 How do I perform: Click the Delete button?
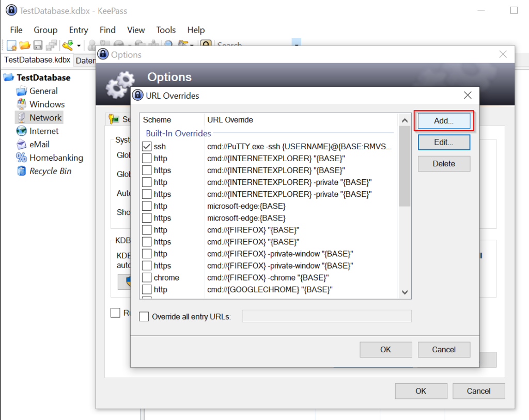(444, 164)
